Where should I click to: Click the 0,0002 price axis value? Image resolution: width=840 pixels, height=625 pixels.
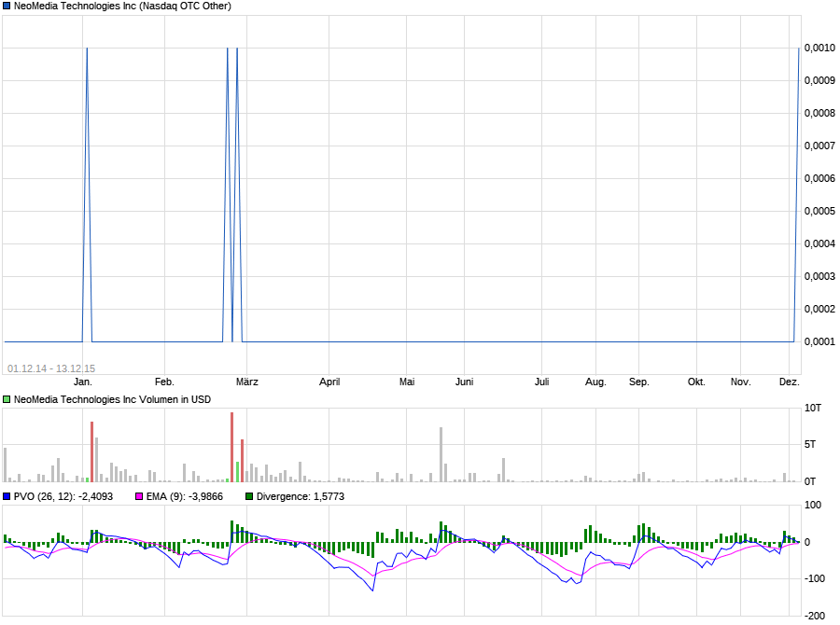click(x=819, y=310)
